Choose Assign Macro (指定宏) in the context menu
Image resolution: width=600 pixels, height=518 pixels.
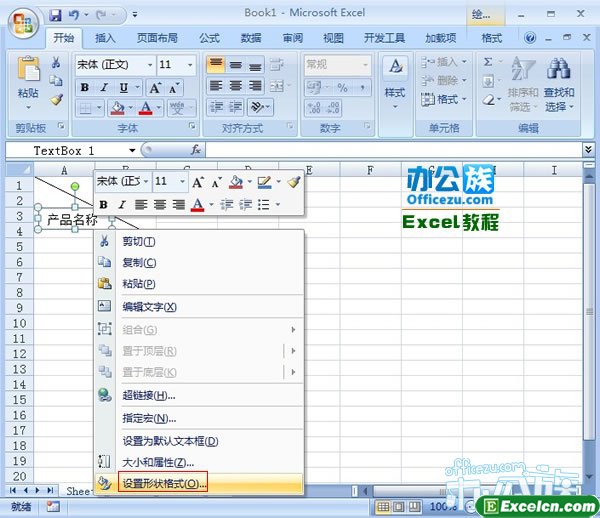(x=199, y=418)
